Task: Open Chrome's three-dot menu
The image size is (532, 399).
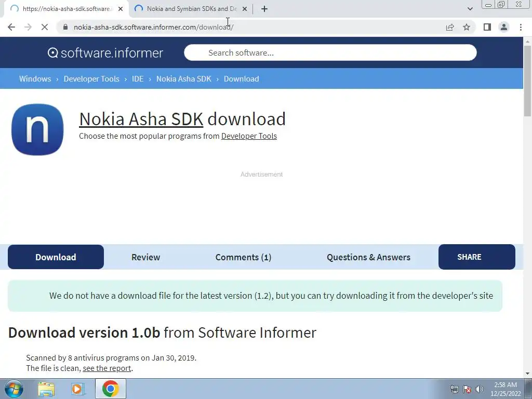Action: click(x=521, y=27)
